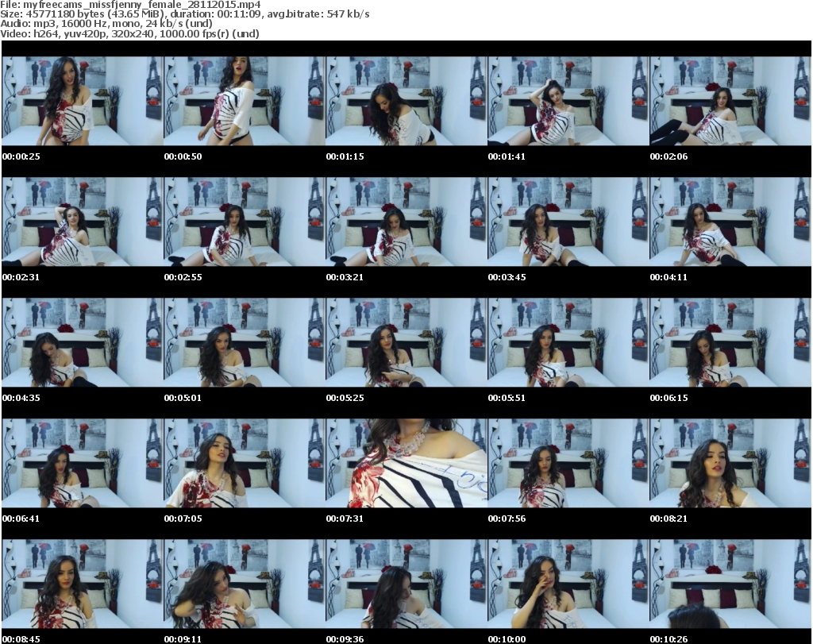The width and height of the screenshot is (813, 644).
Task: Click the timestamp text 00:09:11
Action: pyautogui.click(x=183, y=638)
